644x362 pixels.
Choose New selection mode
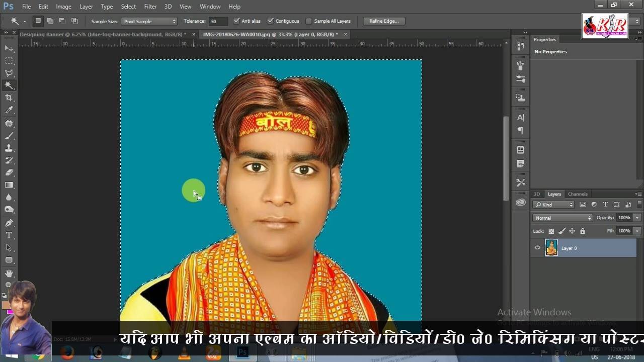38,21
